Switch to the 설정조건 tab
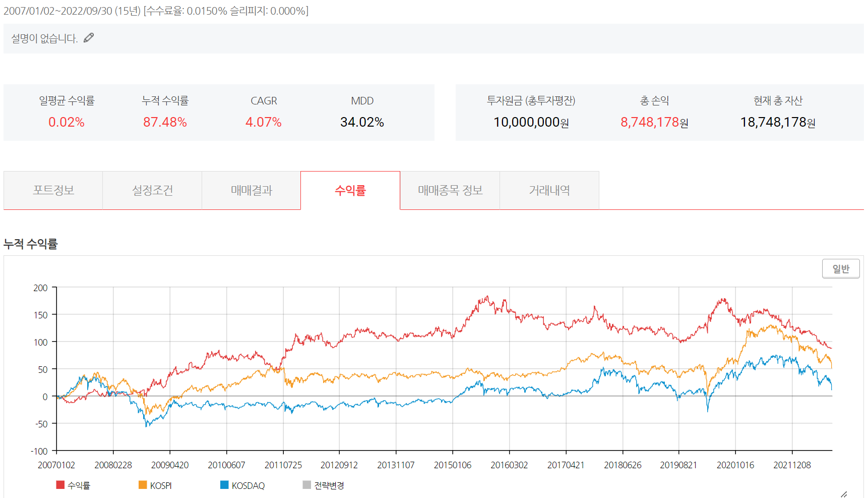868x498 pixels. pos(152,190)
